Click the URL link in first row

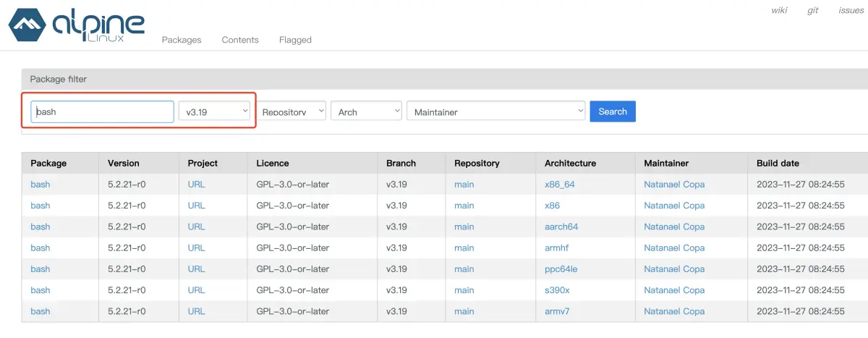(196, 185)
